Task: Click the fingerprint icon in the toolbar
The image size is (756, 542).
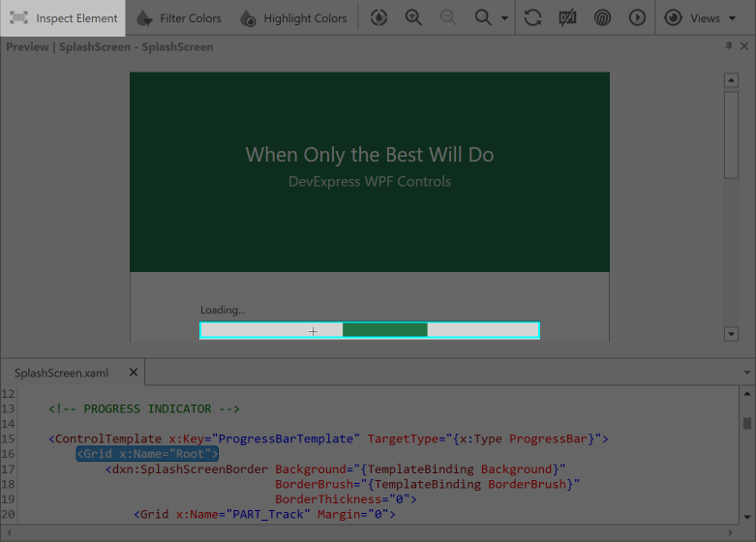Action: click(x=602, y=18)
